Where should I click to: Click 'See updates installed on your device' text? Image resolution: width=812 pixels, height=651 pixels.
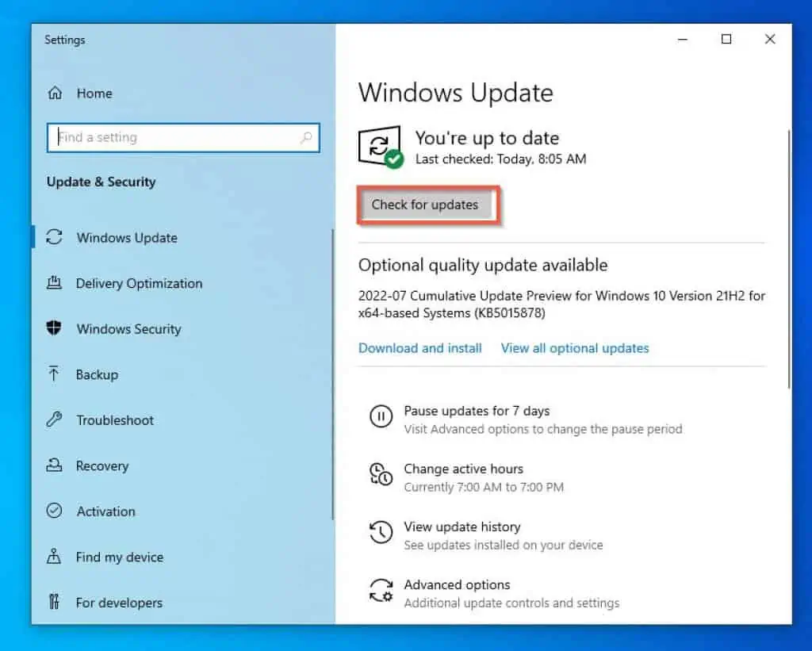[504, 546]
